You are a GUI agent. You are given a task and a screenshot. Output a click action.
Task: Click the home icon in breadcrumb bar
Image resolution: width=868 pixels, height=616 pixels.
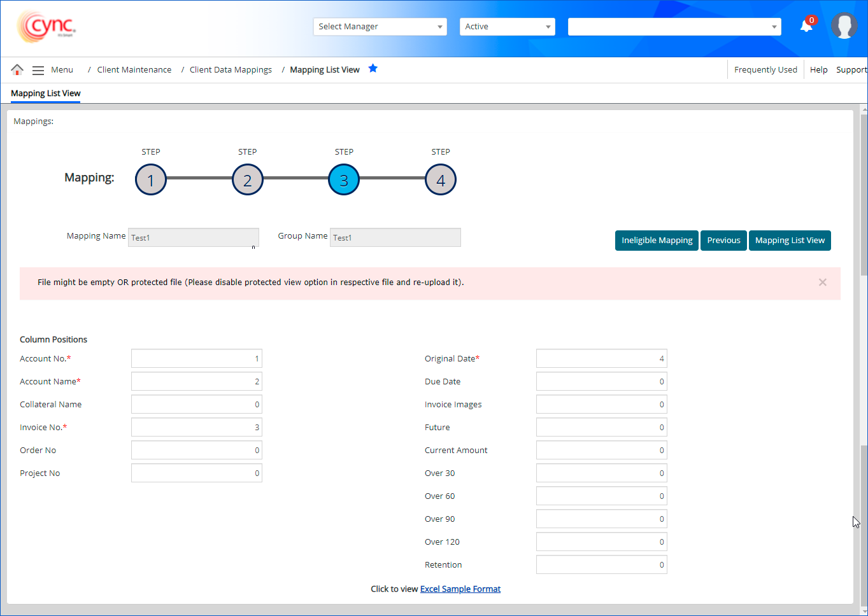tap(17, 69)
